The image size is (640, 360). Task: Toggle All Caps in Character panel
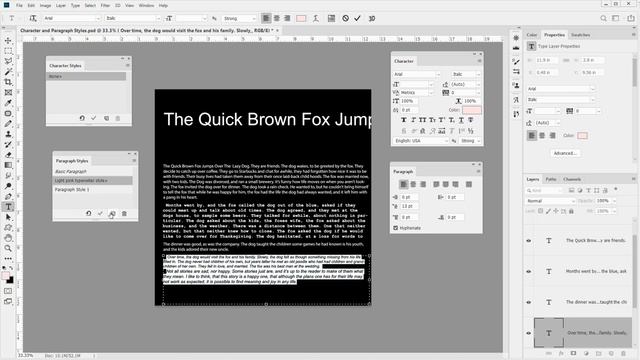(x=422, y=120)
